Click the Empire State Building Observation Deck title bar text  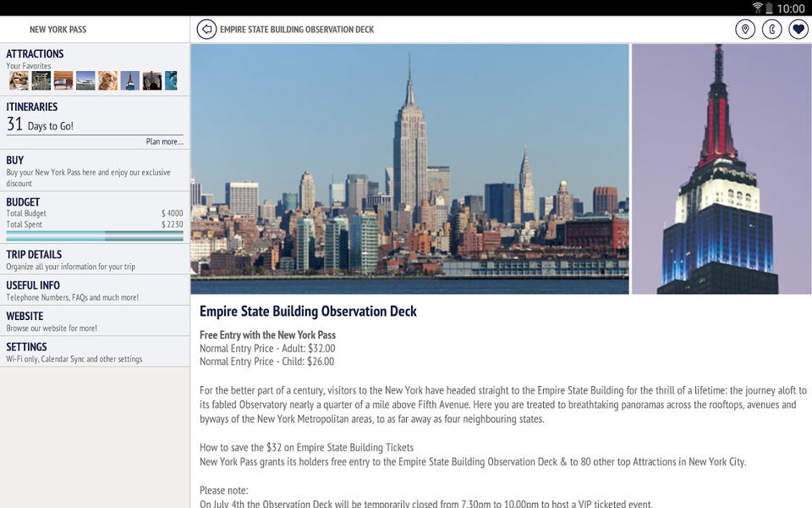tap(297, 30)
